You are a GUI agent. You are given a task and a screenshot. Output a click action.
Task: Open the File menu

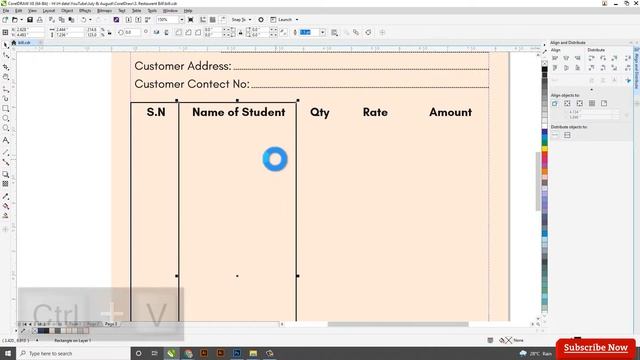[6, 11]
